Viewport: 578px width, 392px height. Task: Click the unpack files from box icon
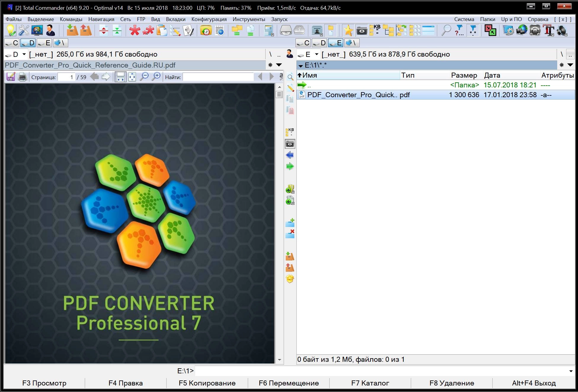86,31
